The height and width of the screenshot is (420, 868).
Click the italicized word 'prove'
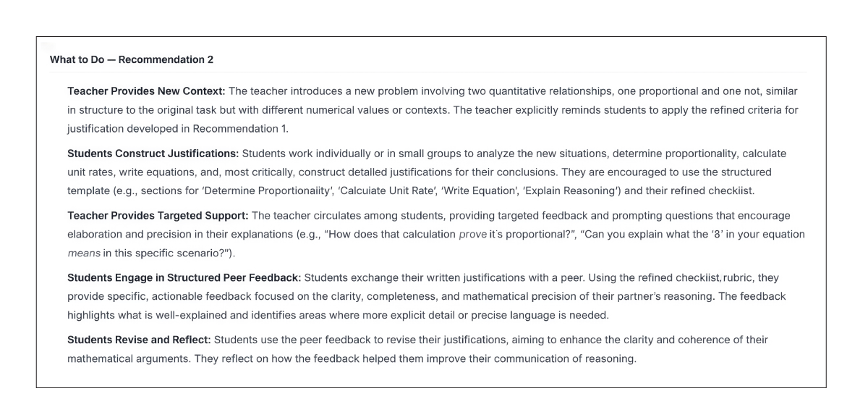(x=473, y=235)
